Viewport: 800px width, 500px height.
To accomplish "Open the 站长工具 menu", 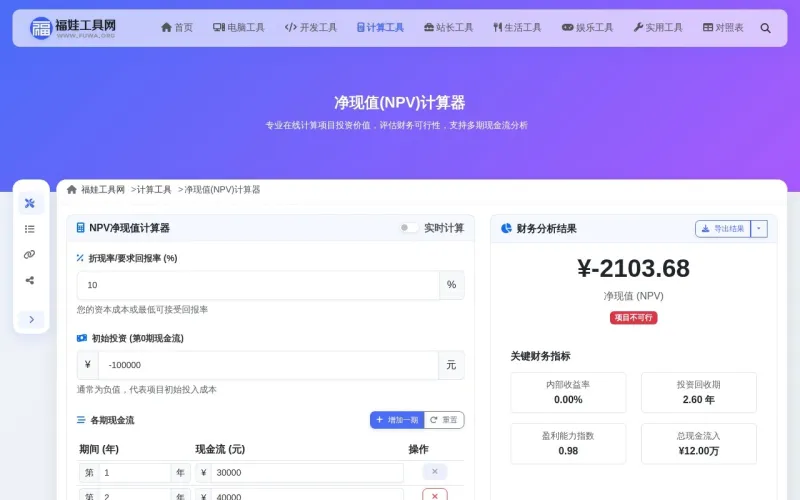I will (x=448, y=28).
